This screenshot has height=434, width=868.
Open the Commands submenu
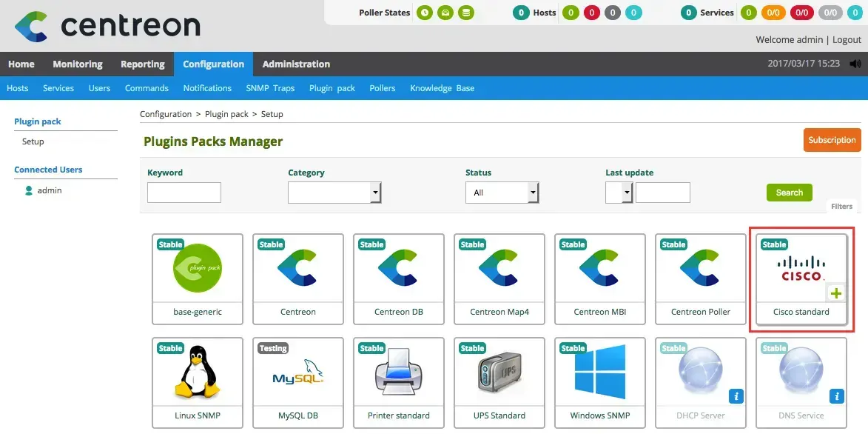pyautogui.click(x=147, y=88)
